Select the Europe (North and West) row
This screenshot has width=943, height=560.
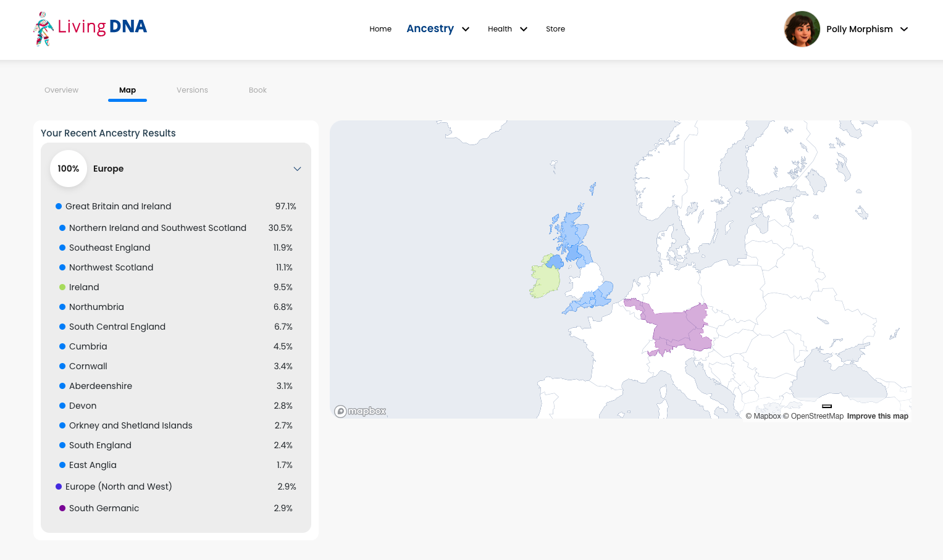[x=176, y=487]
